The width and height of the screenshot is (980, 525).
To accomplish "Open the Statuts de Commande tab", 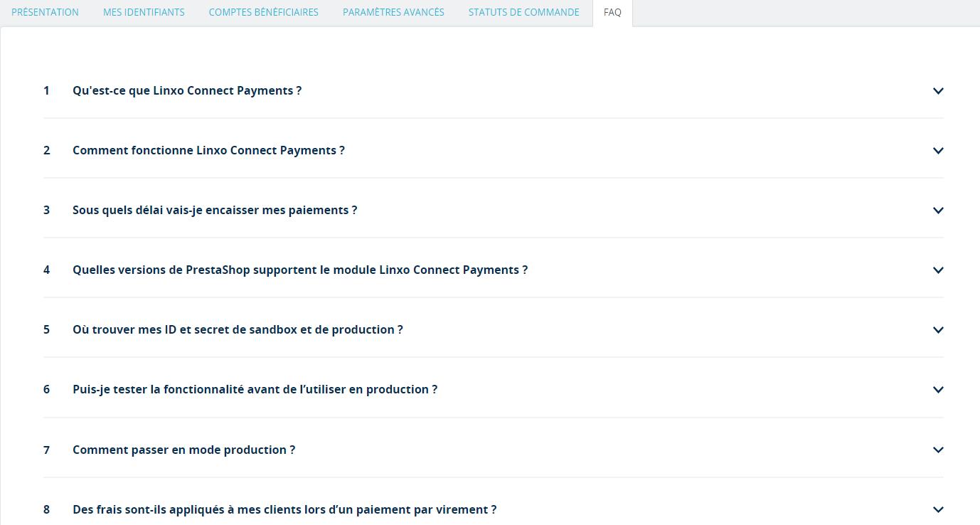I will pos(524,13).
